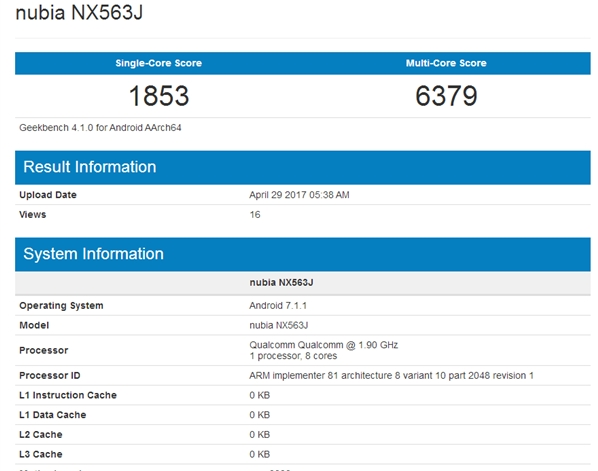Click the Model row label
The image size is (598, 471).
(x=34, y=326)
